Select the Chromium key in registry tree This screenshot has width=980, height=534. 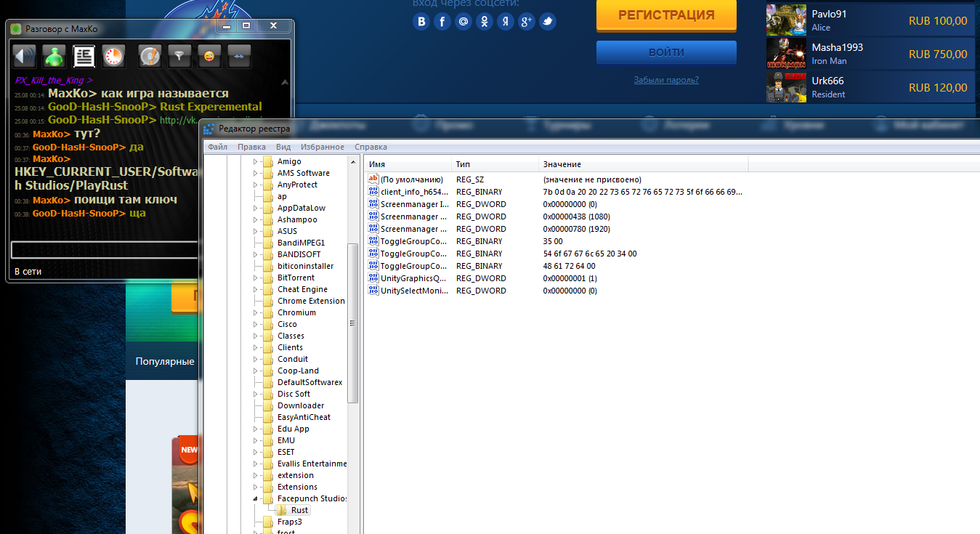(x=297, y=312)
